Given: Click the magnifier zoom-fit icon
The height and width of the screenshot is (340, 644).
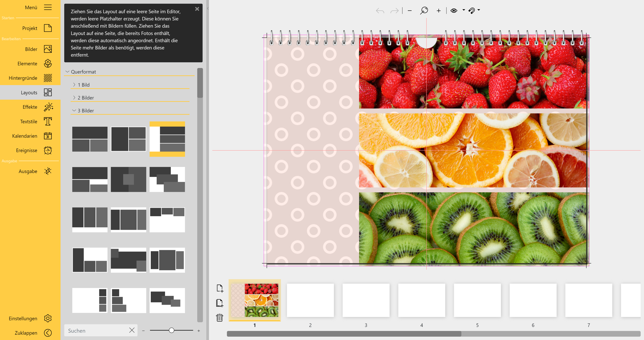Looking at the screenshot, I should pos(424,11).
